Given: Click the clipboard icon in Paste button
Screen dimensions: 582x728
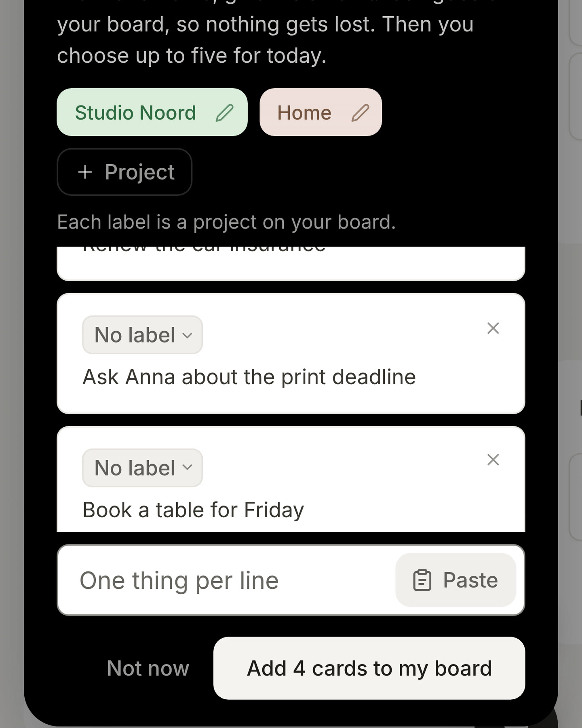Looking at the screenshot, I should [x=422, y=580].
